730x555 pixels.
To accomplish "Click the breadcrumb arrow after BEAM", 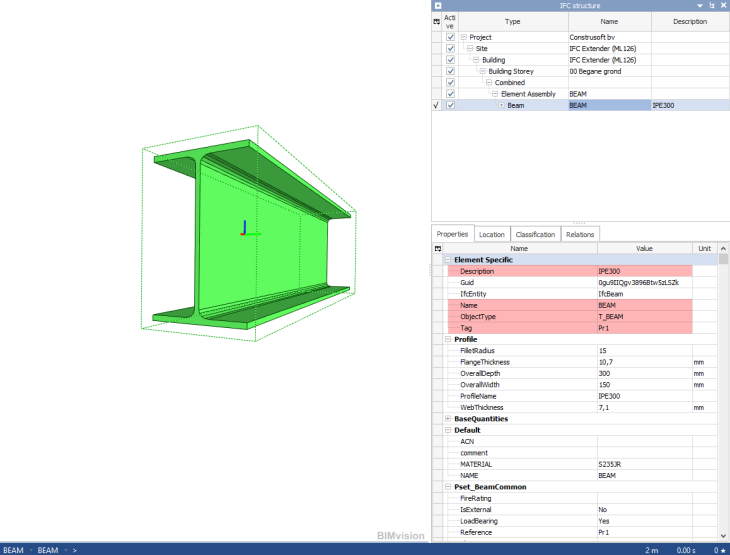I will coord(74,550).
